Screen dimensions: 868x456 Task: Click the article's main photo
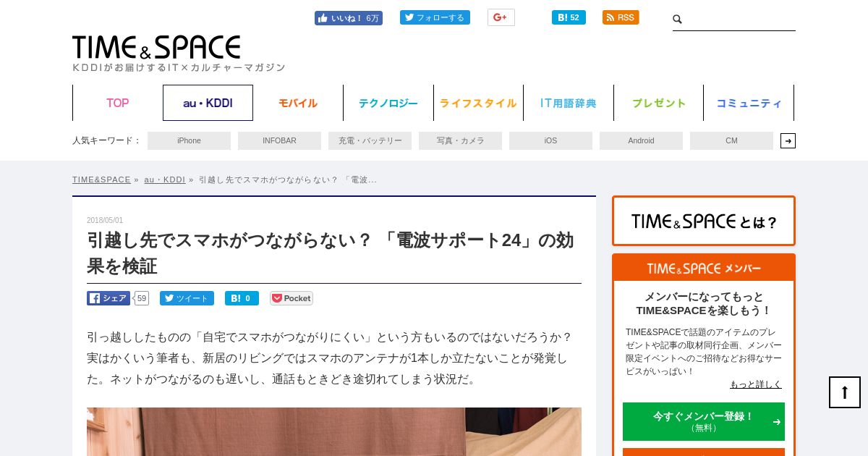click(334, 431)
